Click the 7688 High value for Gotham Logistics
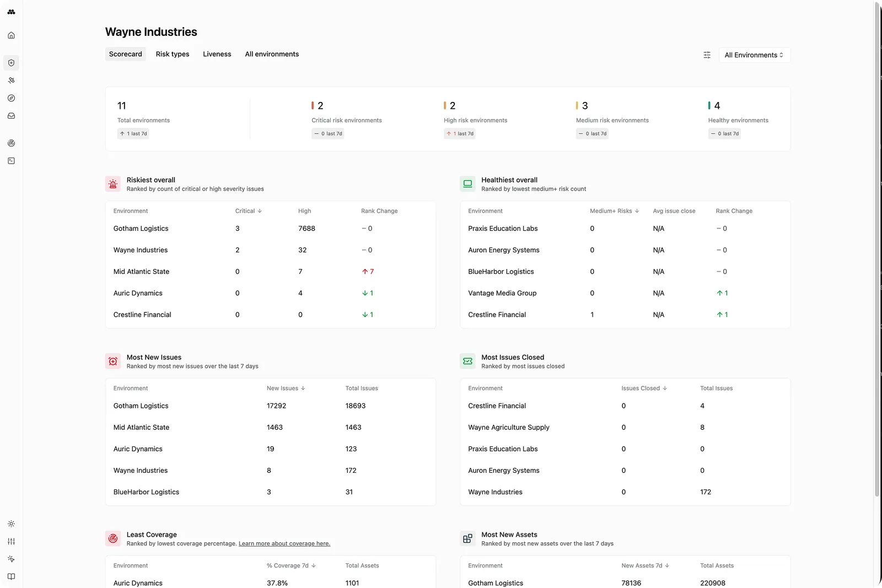The image size is (882, 588). point(306,229)
